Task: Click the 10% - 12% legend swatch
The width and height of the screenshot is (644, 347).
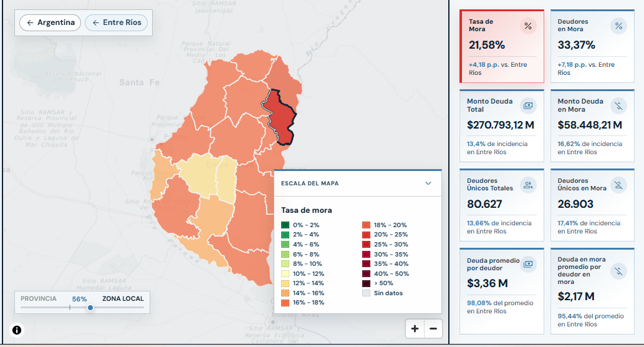Action: pyautogui.click(x=285, y=273)
